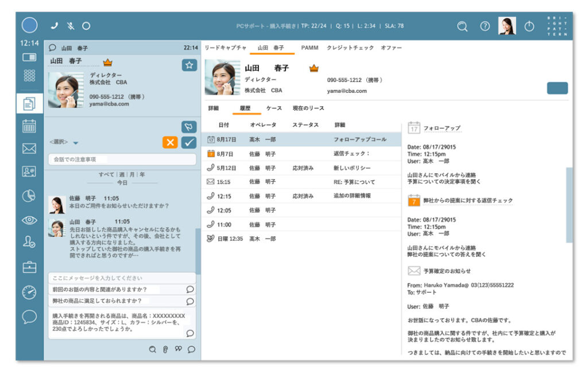Click the phone call icon in top bar
Viewport: 588px width, 374px height.
(x=55, y=26)
